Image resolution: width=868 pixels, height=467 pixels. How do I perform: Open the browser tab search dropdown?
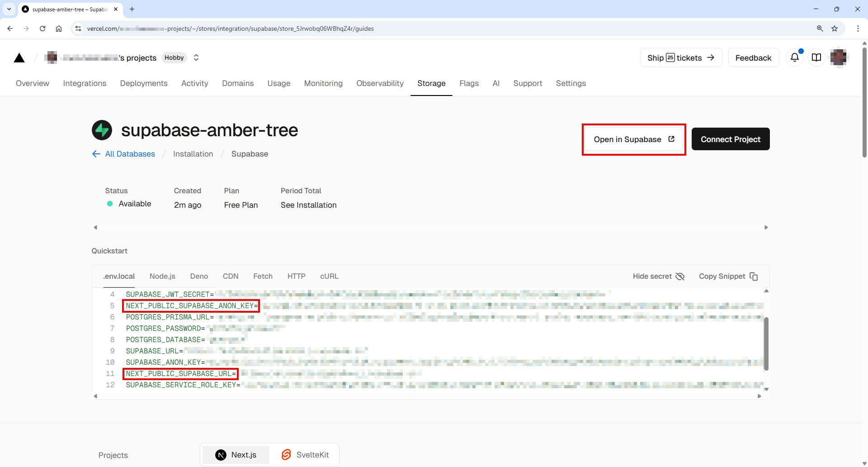(x=9, y=9)
